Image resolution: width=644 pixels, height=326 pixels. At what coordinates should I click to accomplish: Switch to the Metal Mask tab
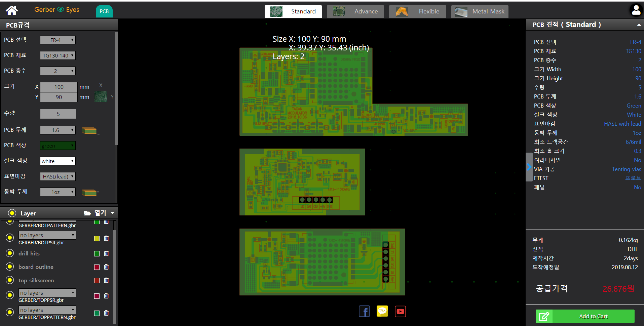(480, 11)
